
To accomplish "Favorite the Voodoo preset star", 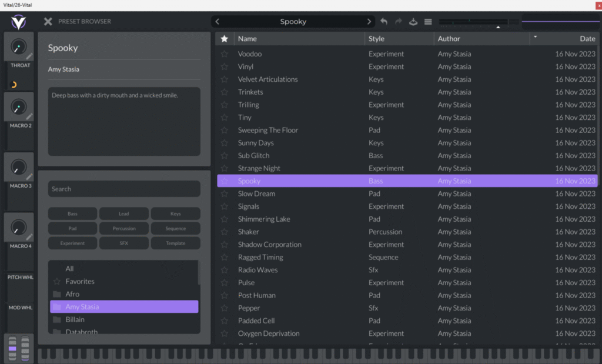I will click(x=225, y=54).
